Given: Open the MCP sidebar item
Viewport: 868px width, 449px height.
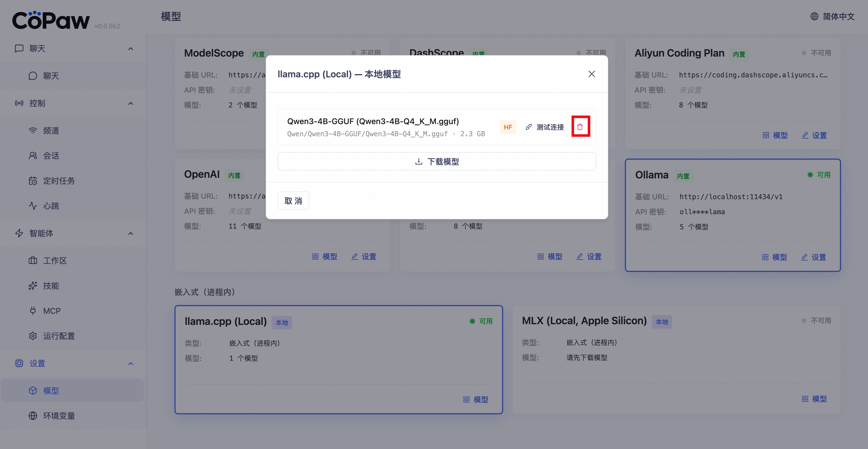Looking at the screenshot, I should [52, 311].
